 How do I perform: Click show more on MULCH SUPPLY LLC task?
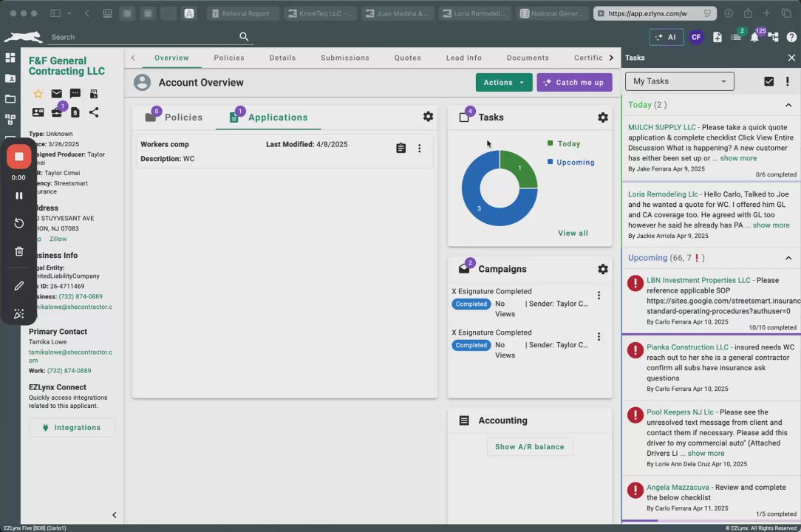(738, 158)
